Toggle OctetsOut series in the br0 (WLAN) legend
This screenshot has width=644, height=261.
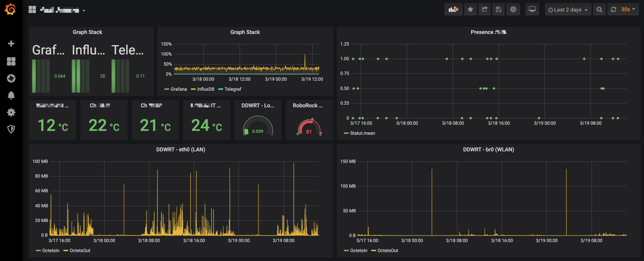(x=388, y=251)
